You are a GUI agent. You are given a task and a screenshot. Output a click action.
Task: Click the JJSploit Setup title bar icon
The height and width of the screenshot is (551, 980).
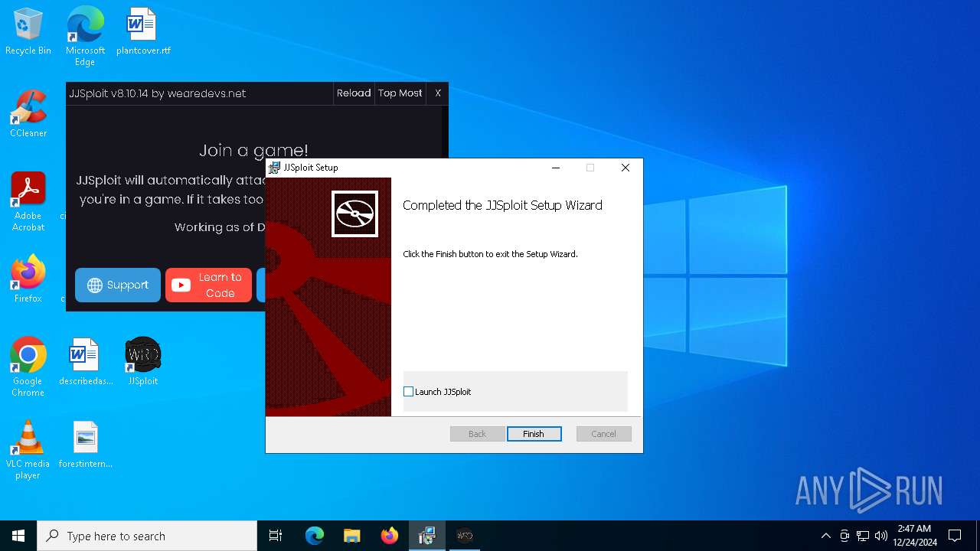tap(274, 168)
